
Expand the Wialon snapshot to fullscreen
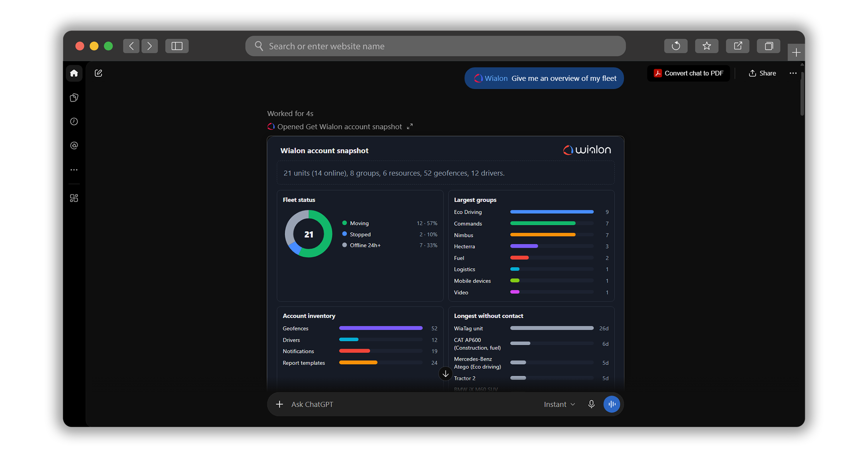[x=410, y=126]
